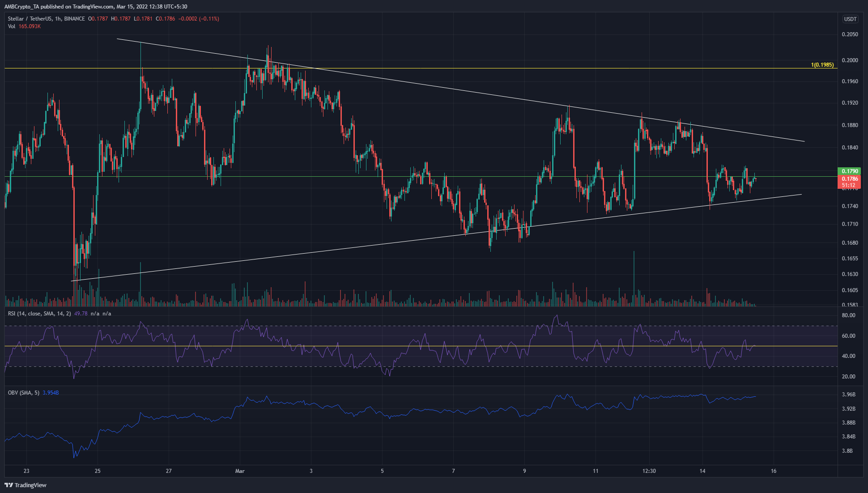
Task: Click the OBV 3.96B axis label
Action: 848,395
